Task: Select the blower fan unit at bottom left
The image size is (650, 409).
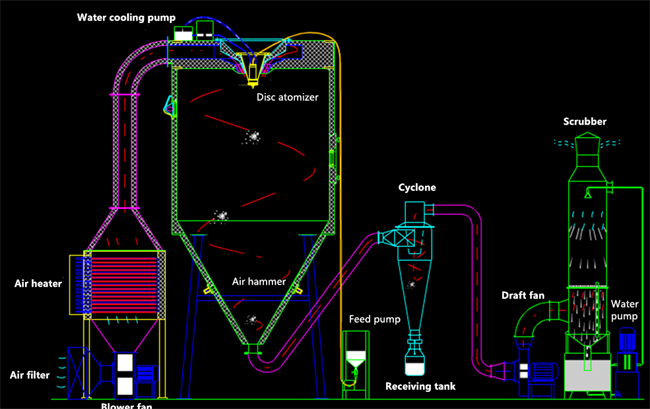Action: 125,373
